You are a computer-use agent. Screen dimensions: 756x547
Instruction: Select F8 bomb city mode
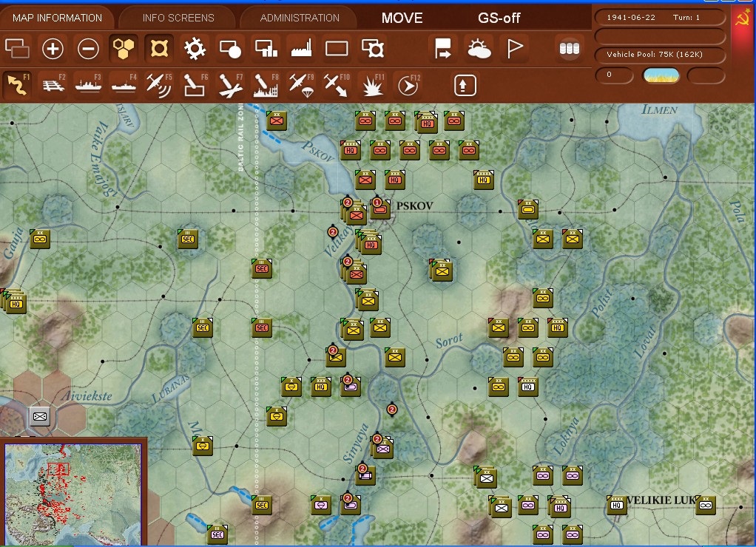(x=266, y=85)
